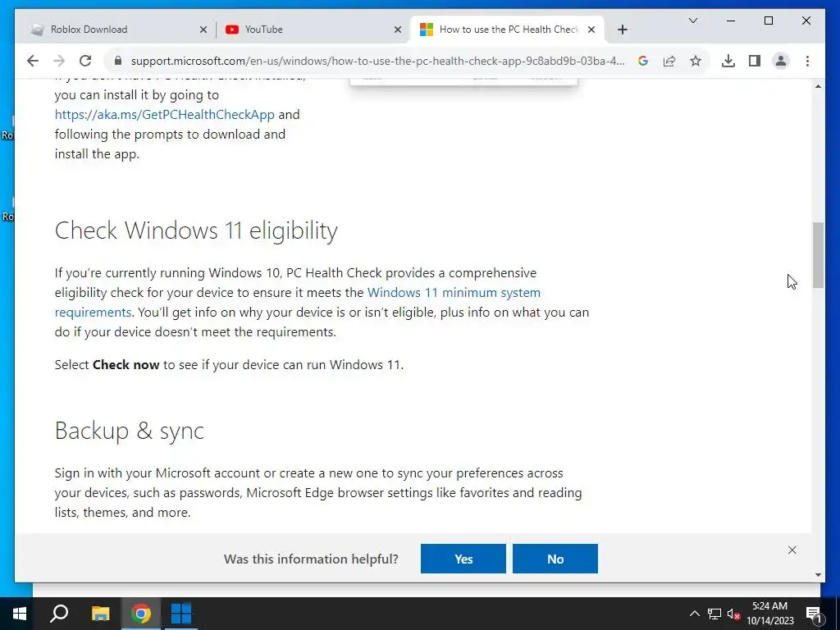View site information lock icon
Image resolution: width=840 pixels, height=630 pixels.
(118, 61)
